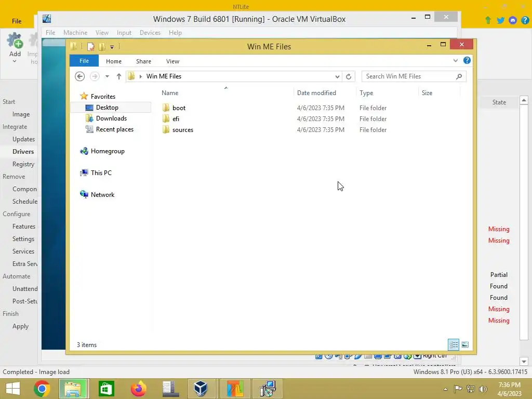Open Recent places in navigation pane
The width and height of the screenshot is (532, 399).
point(115,129)
